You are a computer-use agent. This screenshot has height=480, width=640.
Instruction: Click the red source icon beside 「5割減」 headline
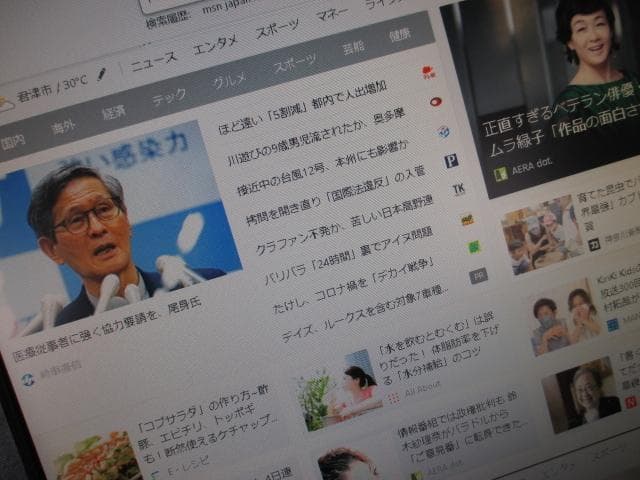pos(428,72)
